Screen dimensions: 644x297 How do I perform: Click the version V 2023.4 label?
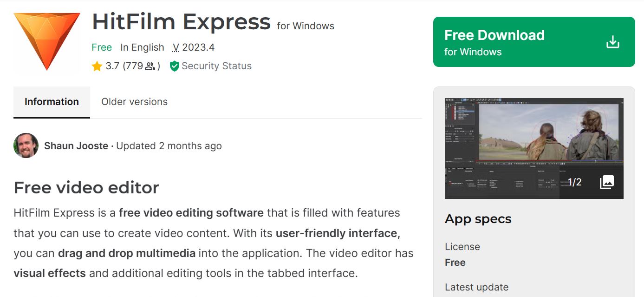(x=194, y=47)
